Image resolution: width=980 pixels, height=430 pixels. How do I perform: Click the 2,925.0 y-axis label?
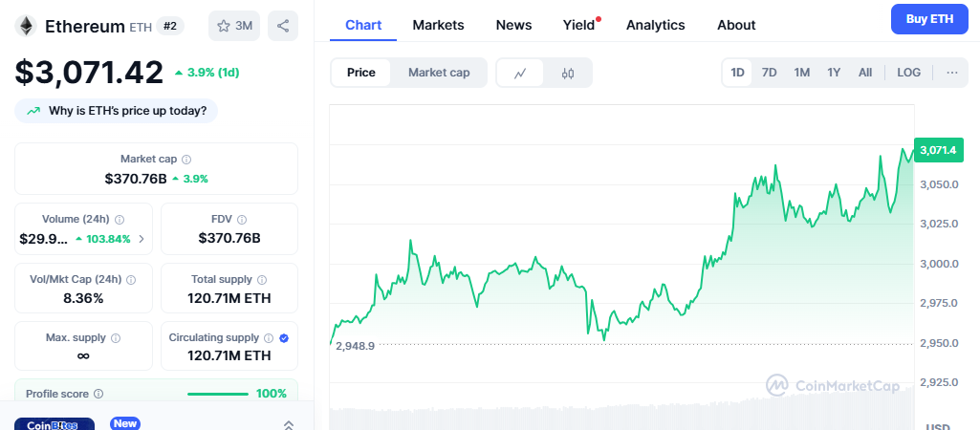[x=938, y=382]
